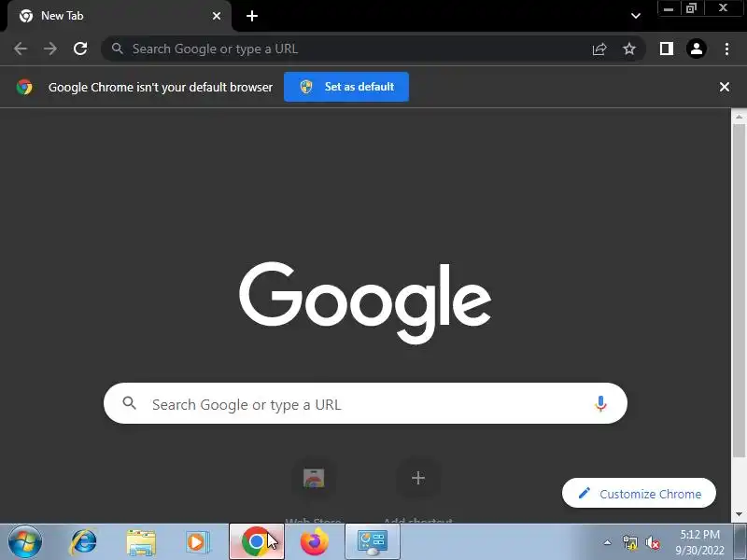Launch Firefox from taskbar

point(315,542)
